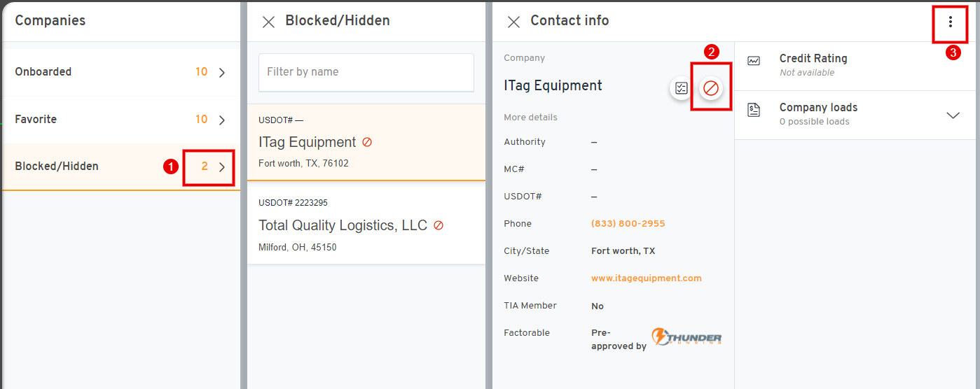Image resolution: width=980 pixels, height=389 pixels.
Task: Click the Filter by name field
Action: pyautogui.click(x=366, y=72)
